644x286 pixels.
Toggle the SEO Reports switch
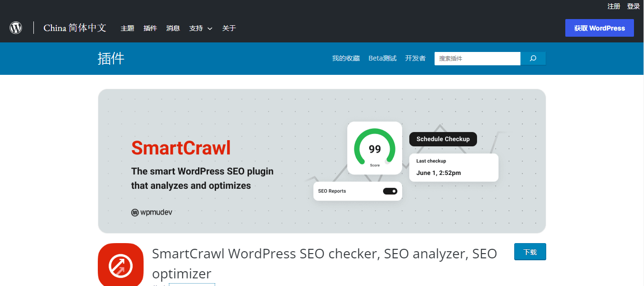click(390, 191)
